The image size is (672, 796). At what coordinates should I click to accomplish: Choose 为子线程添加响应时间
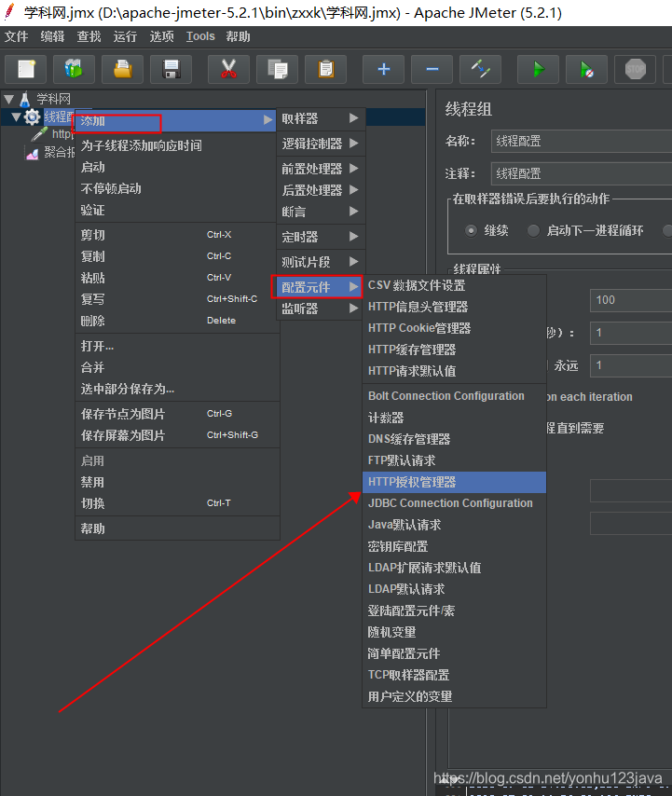175,145
